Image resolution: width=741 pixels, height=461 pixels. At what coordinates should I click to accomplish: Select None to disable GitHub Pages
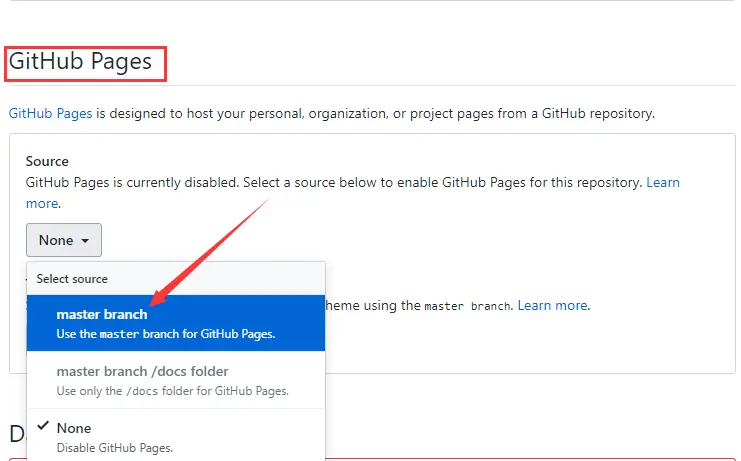(176, 435)
